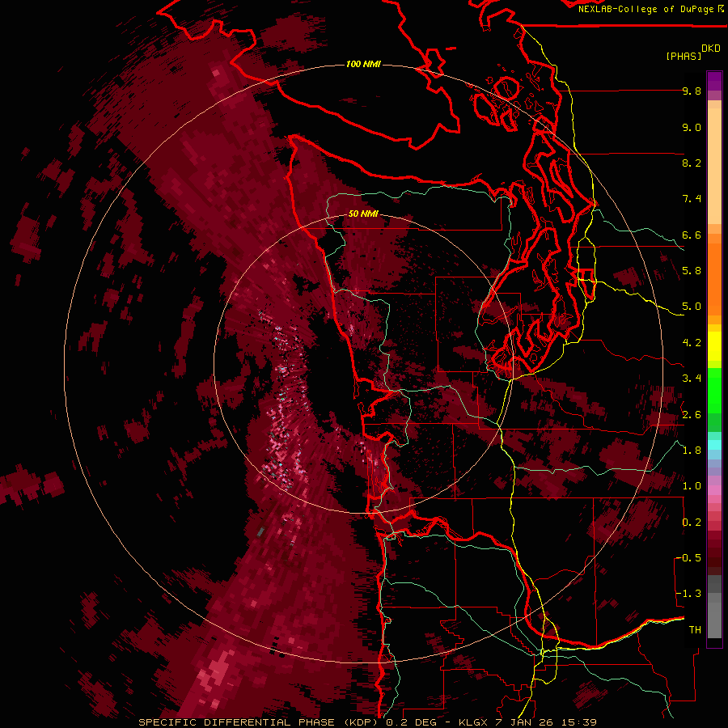Click the 8.2 scale label
The height and width of the screenshot is (728, 728).
tap(692, 163)
